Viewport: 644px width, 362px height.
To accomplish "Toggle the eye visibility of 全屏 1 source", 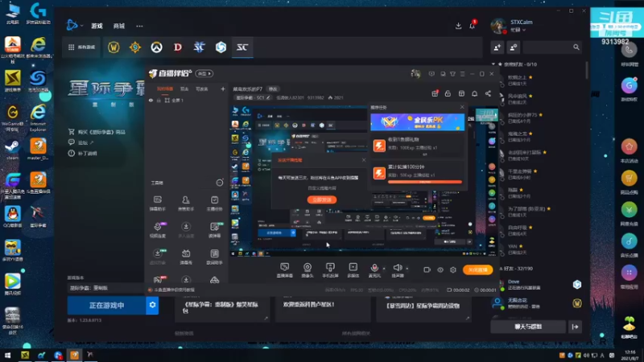I will 151,100.
